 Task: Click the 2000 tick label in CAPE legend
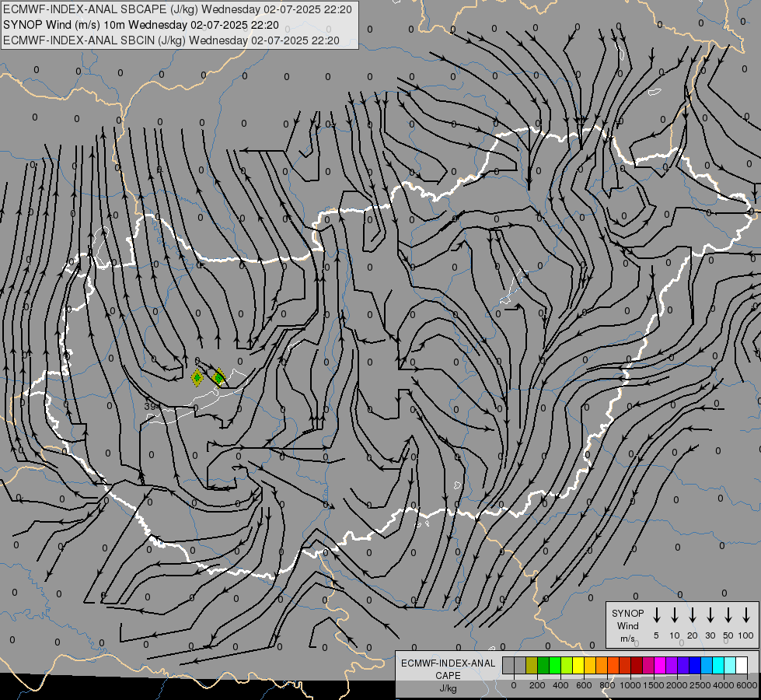[677, 685]
